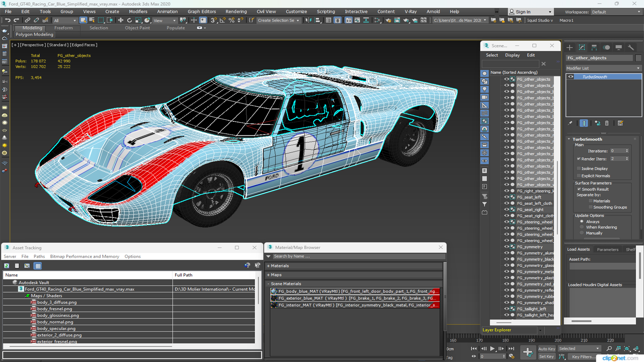Toggle Display Lights filter in Scene Explorer

click(x=485, y=89)
